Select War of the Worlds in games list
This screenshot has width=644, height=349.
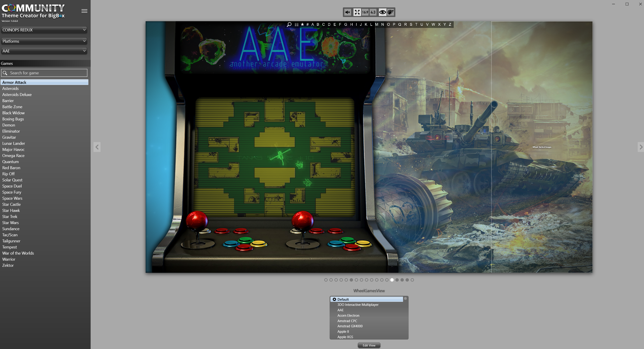tap(44, 253)
